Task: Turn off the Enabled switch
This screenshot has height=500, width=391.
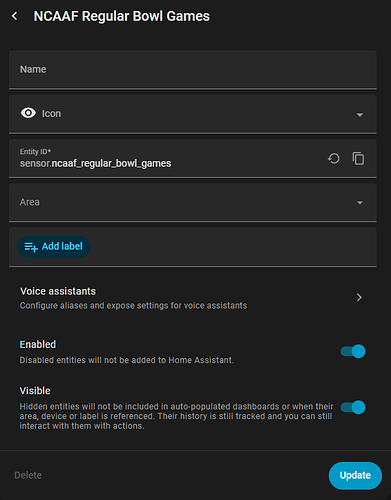Action: (353, 351)
